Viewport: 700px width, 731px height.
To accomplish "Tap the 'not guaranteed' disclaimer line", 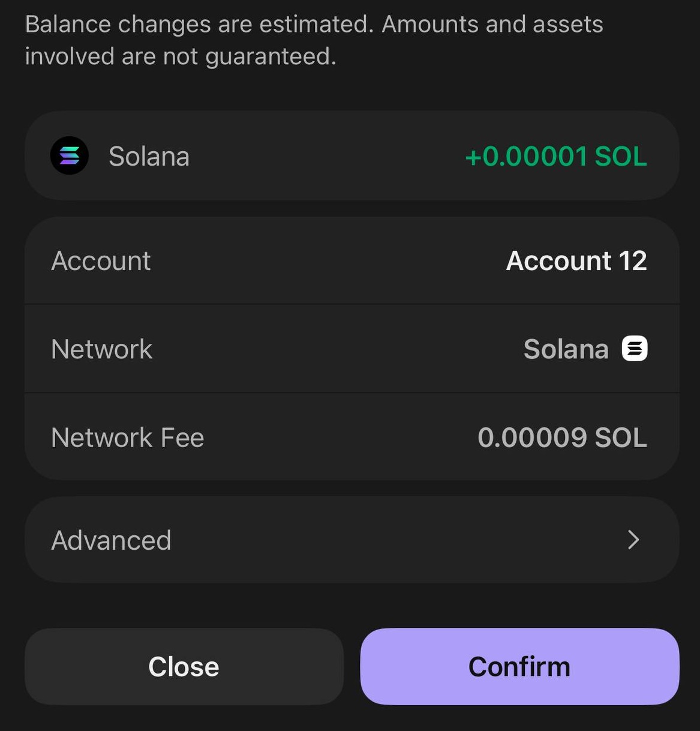I will click(181, 56).
